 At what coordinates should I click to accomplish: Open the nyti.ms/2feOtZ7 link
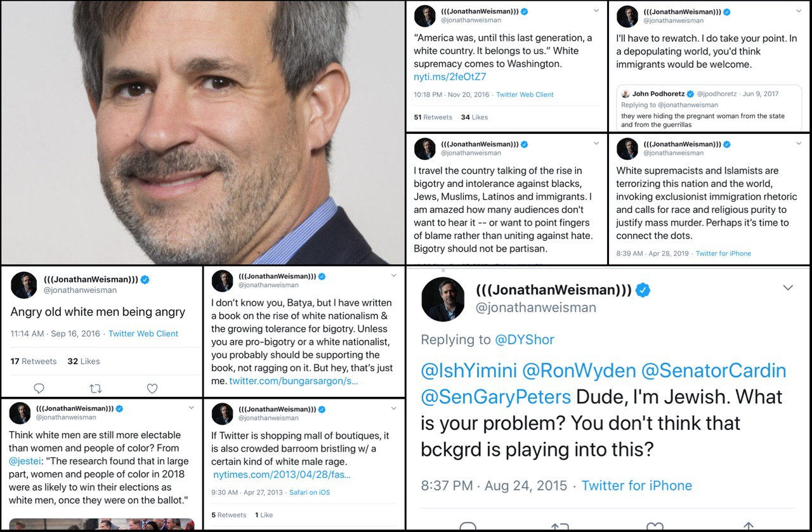pyautogui.click(x=450, y=77)
